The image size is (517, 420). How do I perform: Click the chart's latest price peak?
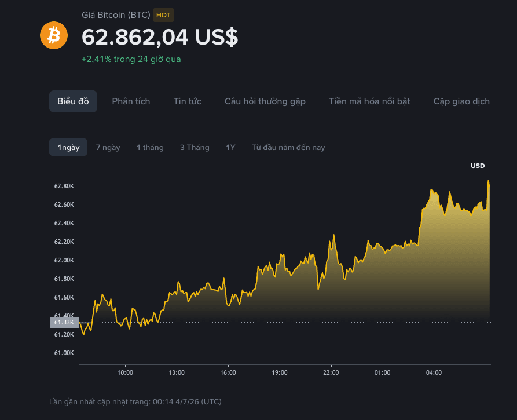pyautogui.click(x=488, y=181)
